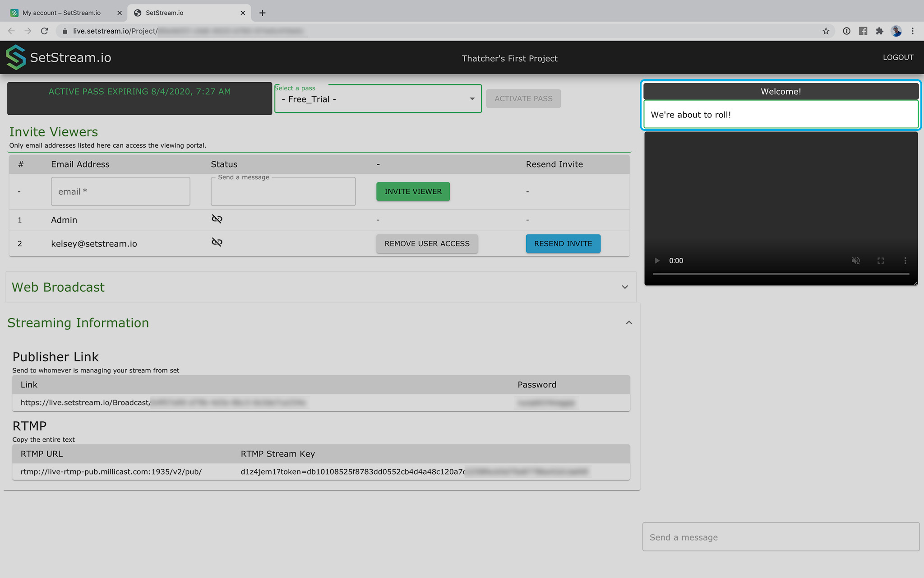The image size is (924, 578).
Task: Open the password manager extension icon
Action: [x=846, y=31]
